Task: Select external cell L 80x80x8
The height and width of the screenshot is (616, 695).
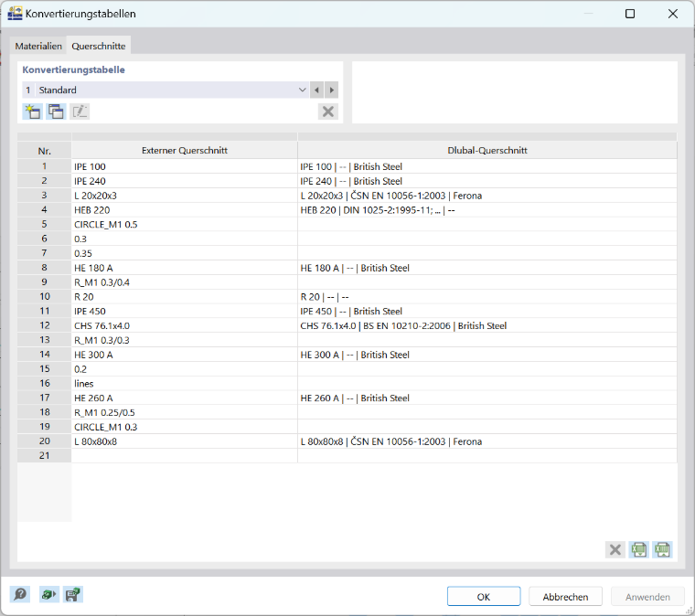Action: pos(185,441)
